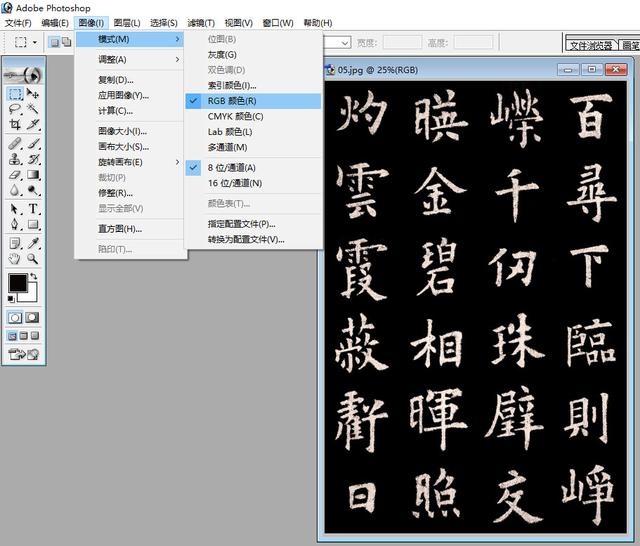This screenshot has height=546, width=640.
Task: Open the background color swatch
Action: [x=31, y=296]
